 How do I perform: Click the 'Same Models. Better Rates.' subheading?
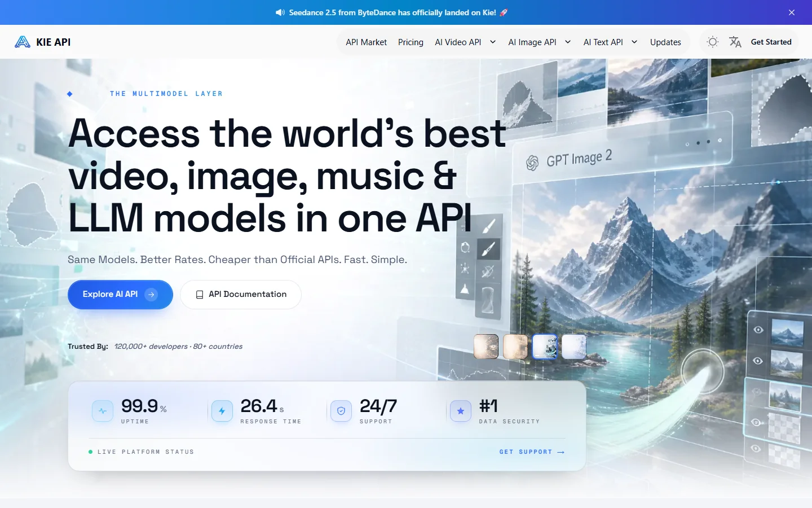coord(237,260)
